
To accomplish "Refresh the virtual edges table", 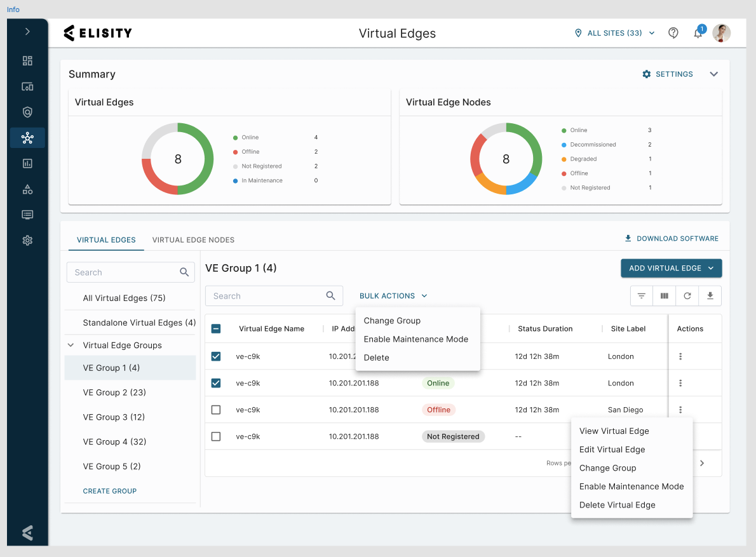I will (x=687, y=296).
